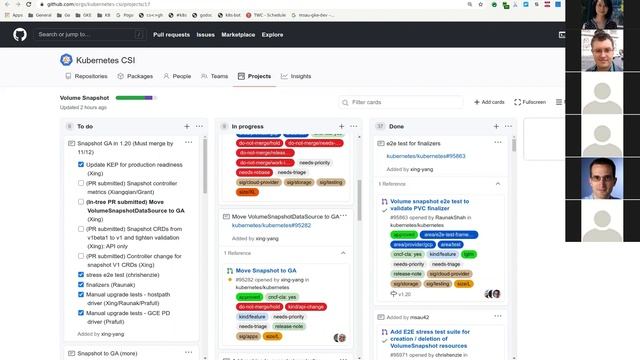The height and width of the screenshot is (360, 640).
Task: Click Kubernetes CSI organization name
Action: coord(105,60)
